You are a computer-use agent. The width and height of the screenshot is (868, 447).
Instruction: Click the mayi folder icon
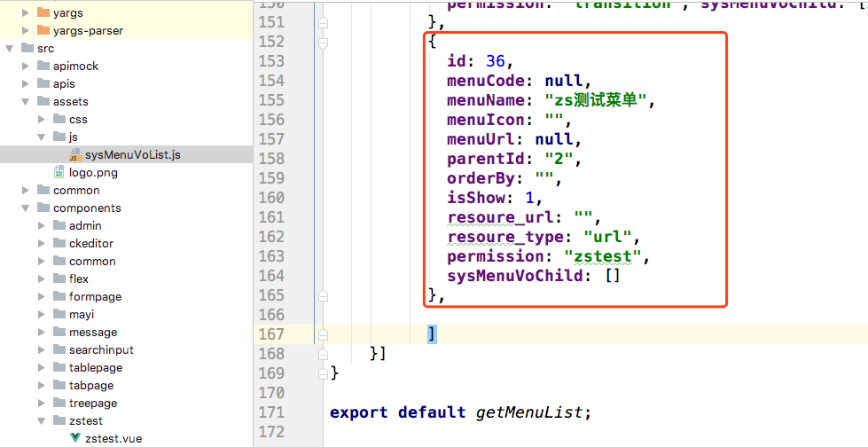pyautogui.click(x=59, y=313)
